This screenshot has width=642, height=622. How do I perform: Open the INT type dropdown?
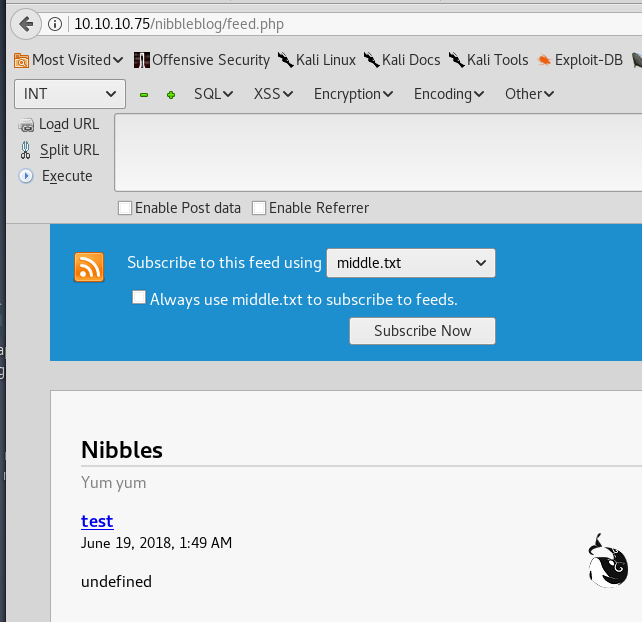tap(69, 94)
